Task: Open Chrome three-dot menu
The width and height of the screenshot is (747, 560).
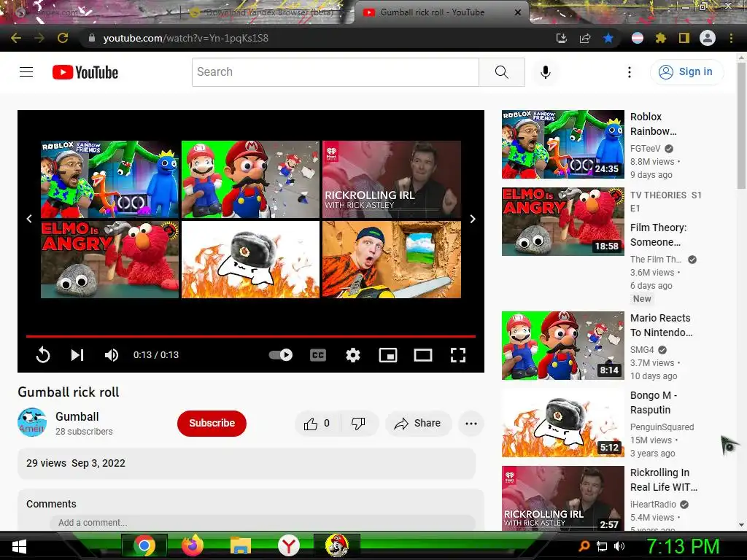Action: (731, 38)
